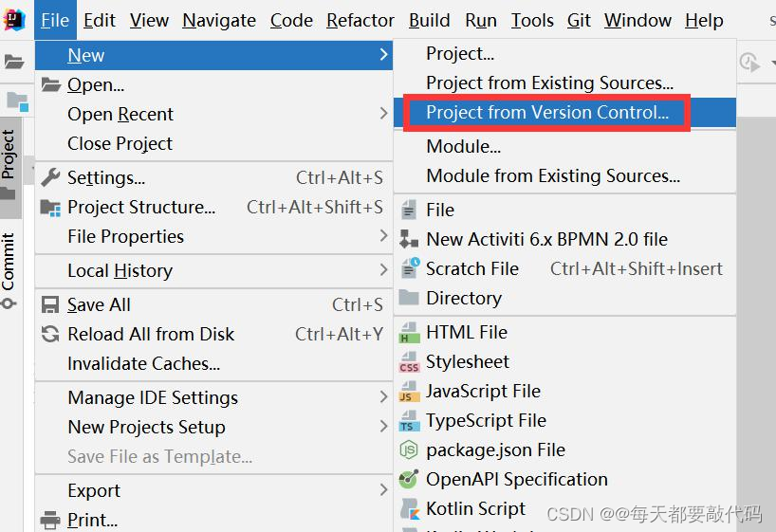This screenshot has width=776, height=532.
Task: Click the Scratch File icon
Action: coord(410,267)
